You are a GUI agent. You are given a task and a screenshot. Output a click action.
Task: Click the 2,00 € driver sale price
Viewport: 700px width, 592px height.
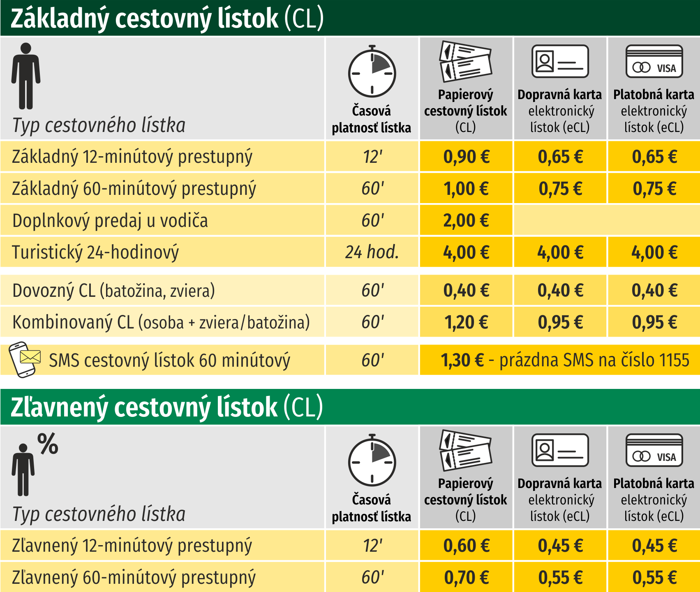tap(466, 220)
